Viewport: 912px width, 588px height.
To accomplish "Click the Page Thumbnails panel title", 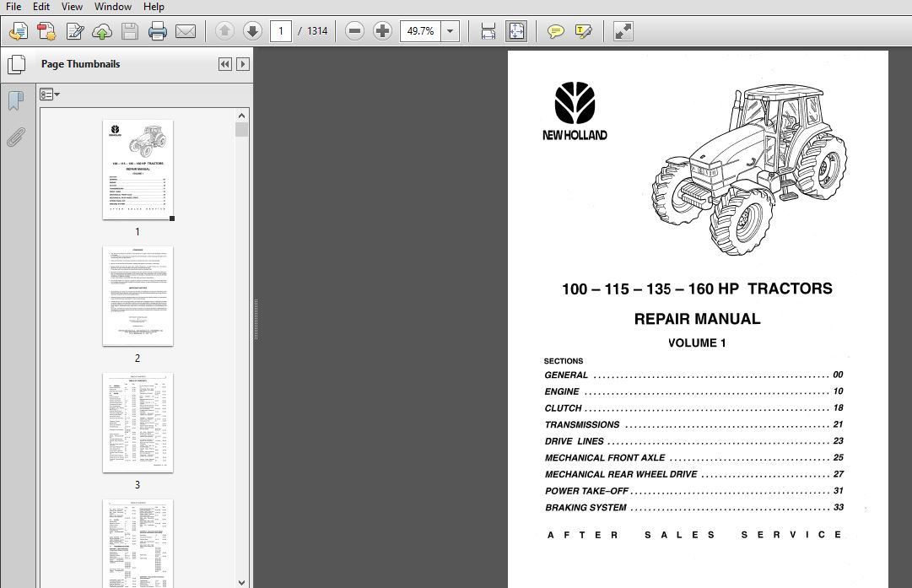I will point(80,64).
